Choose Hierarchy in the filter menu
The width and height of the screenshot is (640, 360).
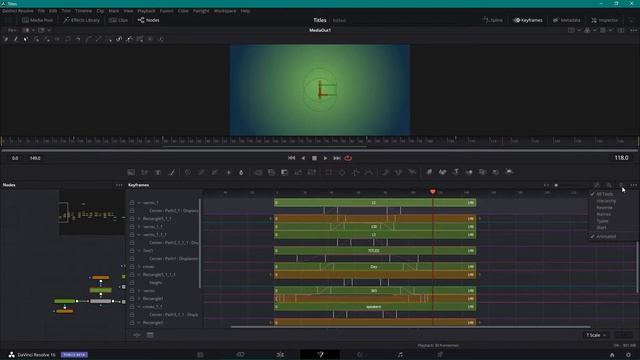click(x=606, y=201)
